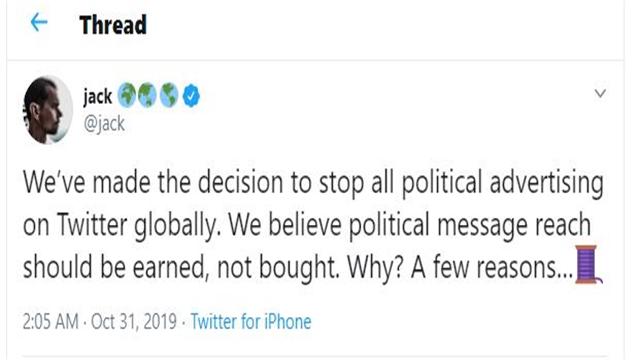Click the blue verified checkmark badge
Image resolution: width=640 pixels, height=360 pixels.
click(191, 96)
